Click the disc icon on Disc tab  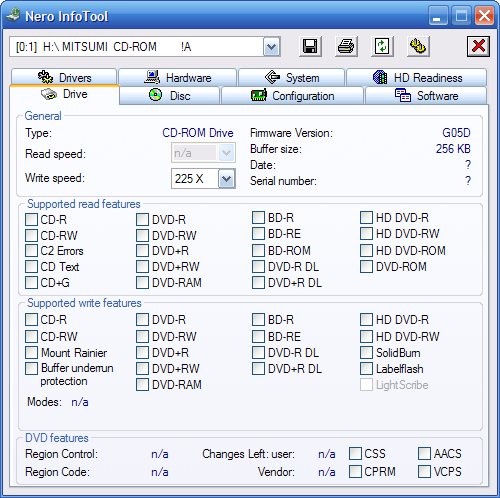(155, 95)
